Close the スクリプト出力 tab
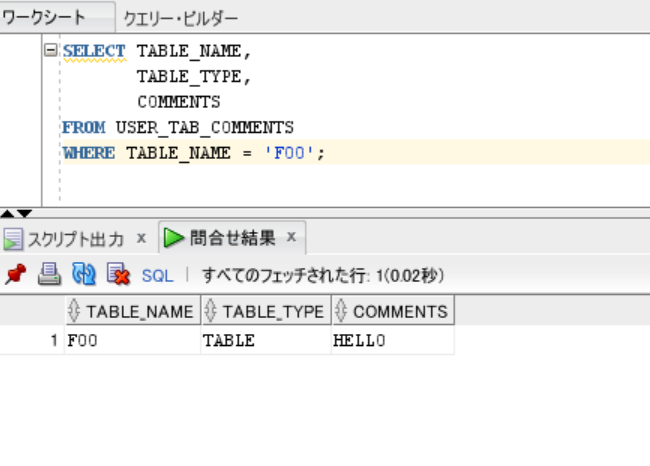 tap(141, 238)
